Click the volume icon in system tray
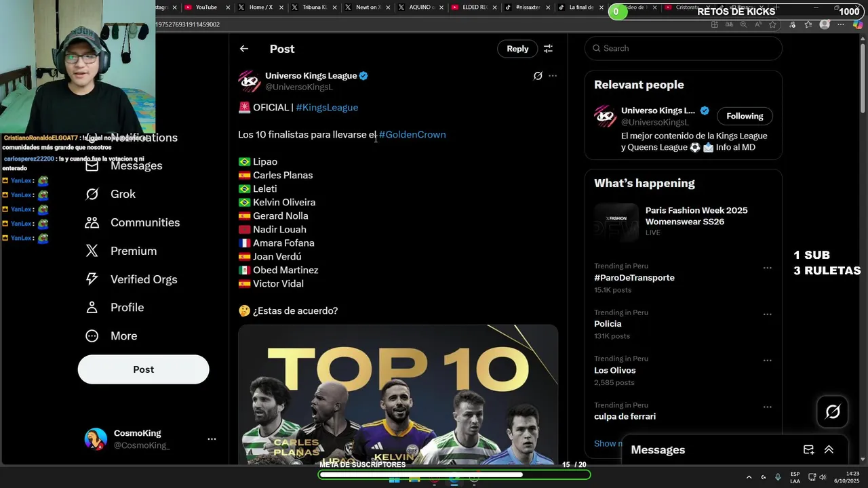The width and height of the screenshot is (868, 488). tap(822, 477)
